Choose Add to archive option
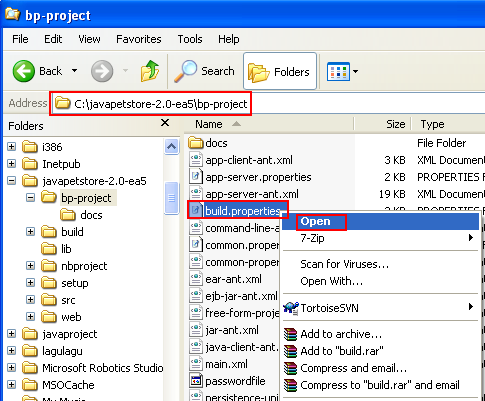The width and height of the screenshot is (485, 401). 381,334
